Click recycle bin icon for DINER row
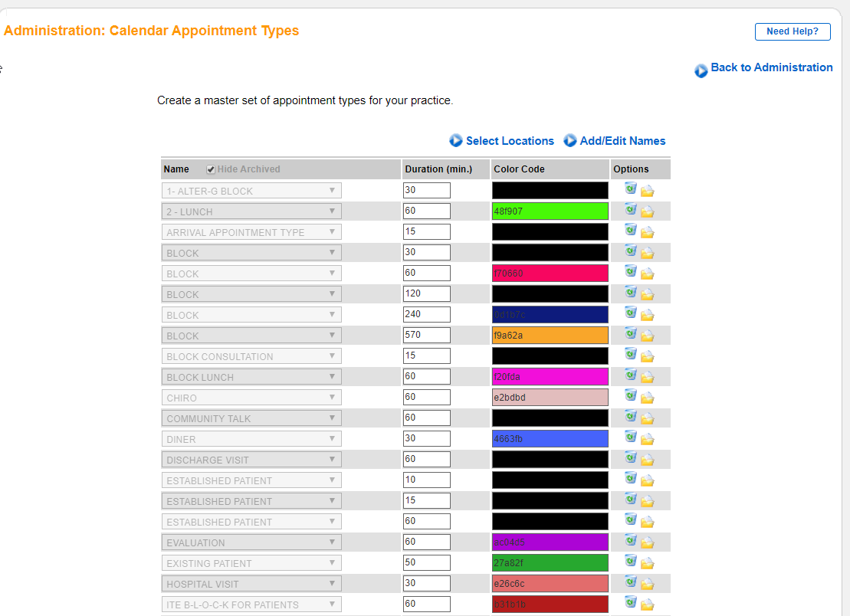 pyautogui.click(x=630, y=437)
